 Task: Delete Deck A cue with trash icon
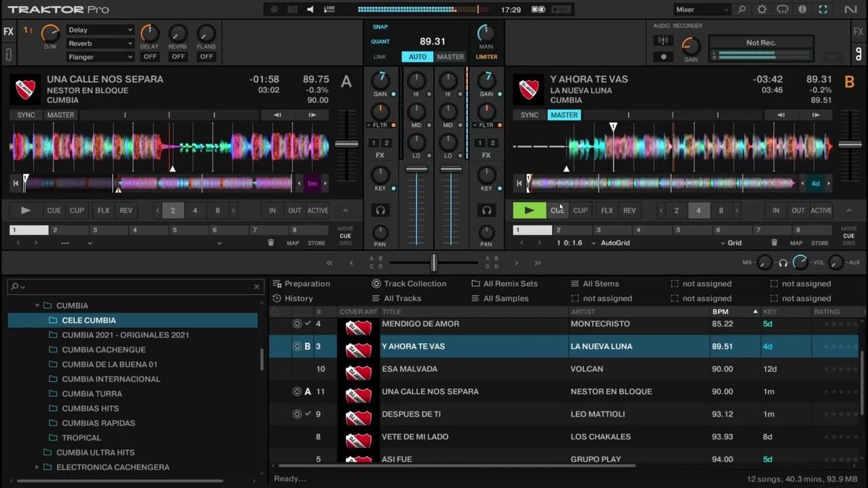tap(271, 243)
